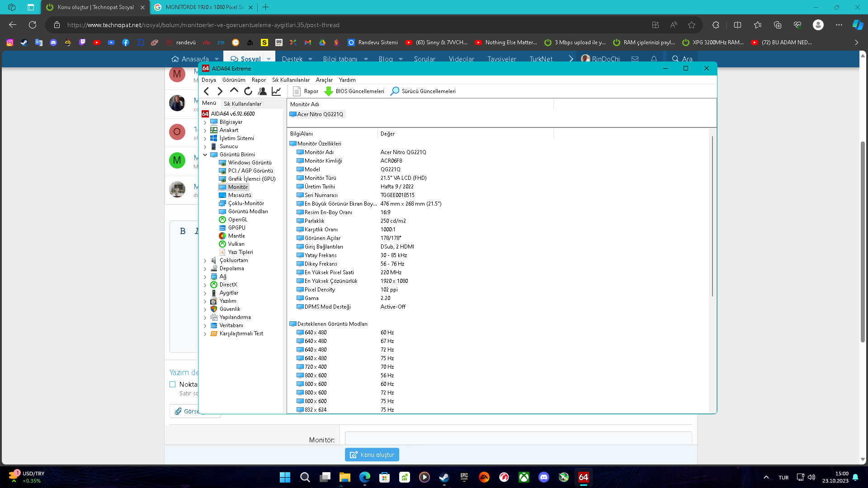Image resolution: width=868 pixels, height=488 pixels.
Task: Expand the Depolama tree node
Action: click(x=205, y=269)
